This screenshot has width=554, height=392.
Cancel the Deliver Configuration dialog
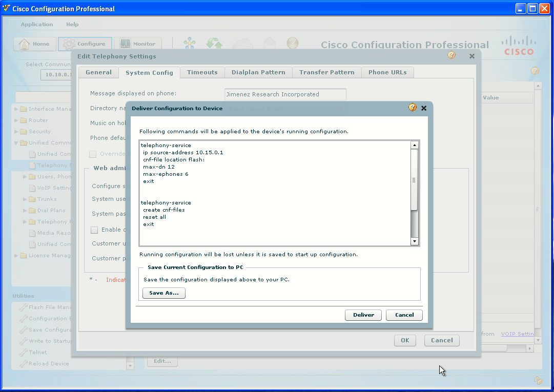pyautogui.click(x=404, y=315)
